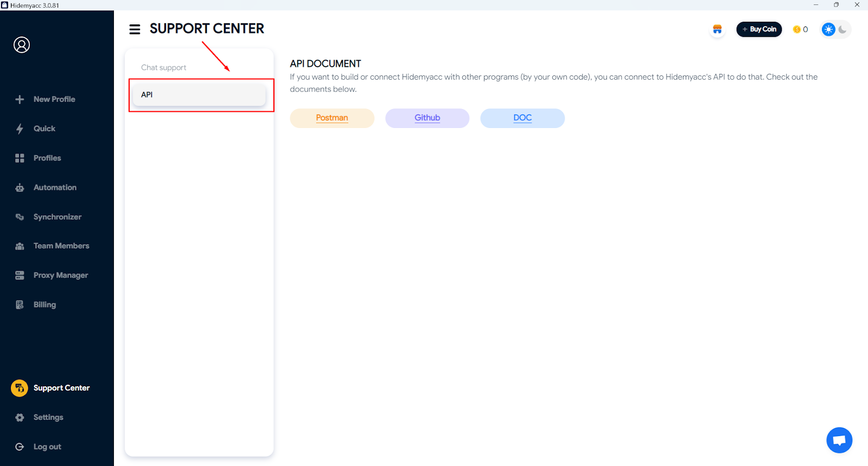Open Team Members page

coord(61,246)
